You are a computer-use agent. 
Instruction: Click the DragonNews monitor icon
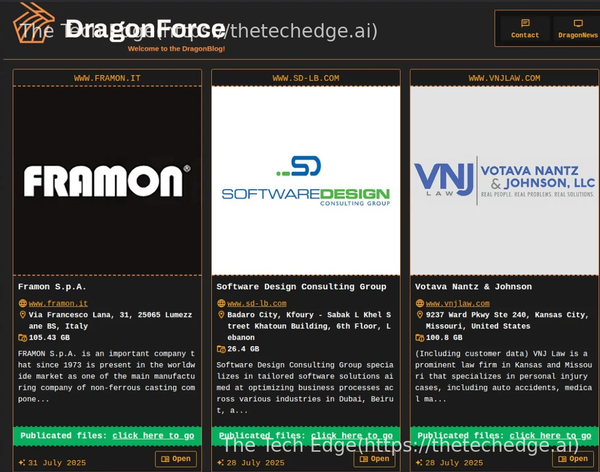coord(578,23)
